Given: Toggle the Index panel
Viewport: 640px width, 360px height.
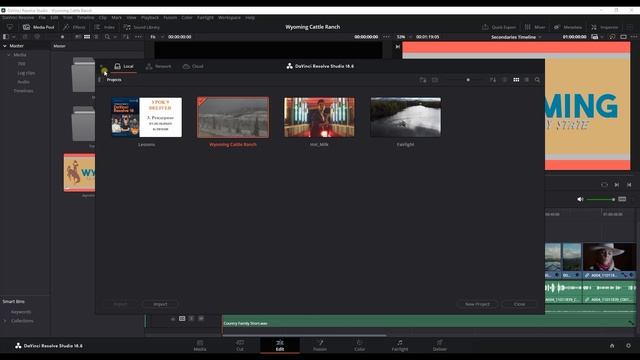Looking at the screenshot, I should tap(104, 27).
